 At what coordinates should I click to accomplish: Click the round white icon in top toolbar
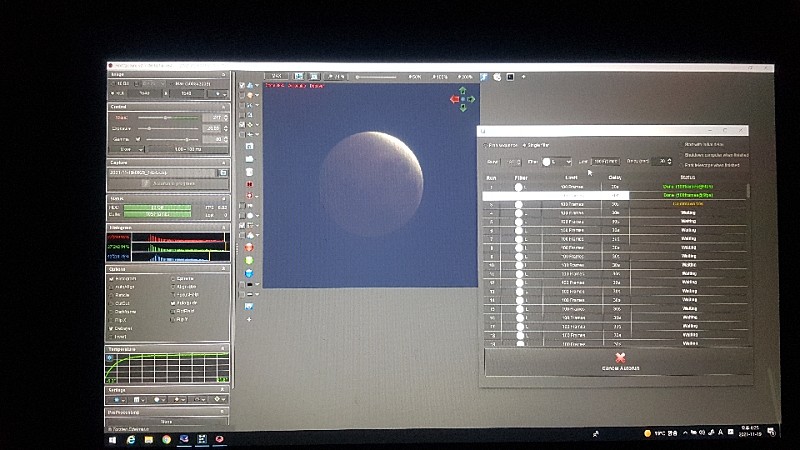497,77
